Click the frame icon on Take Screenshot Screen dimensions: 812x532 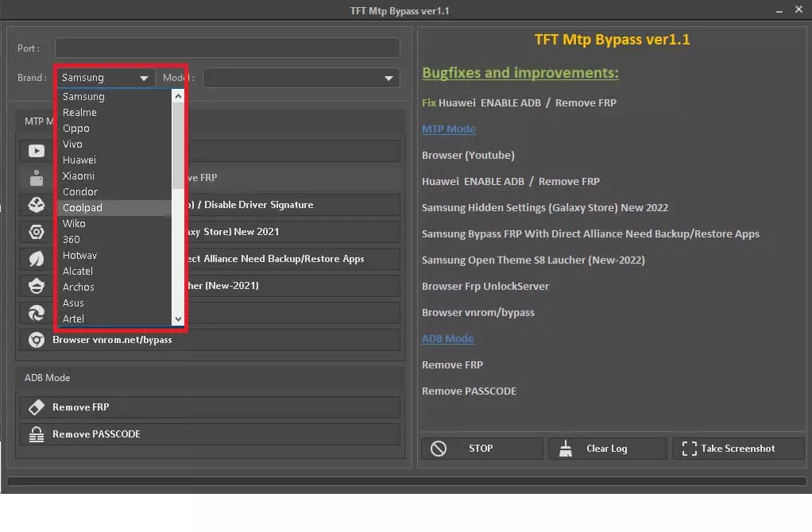point(689,449)
